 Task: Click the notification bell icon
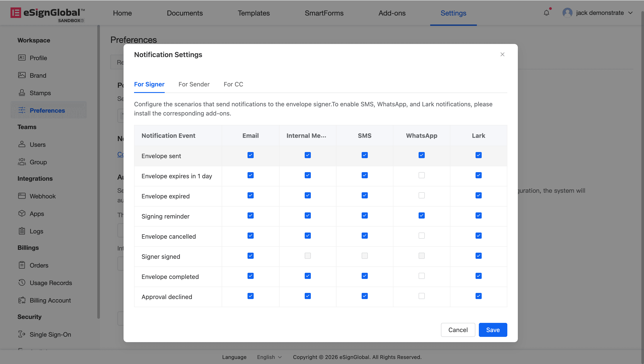coord(546,13)
